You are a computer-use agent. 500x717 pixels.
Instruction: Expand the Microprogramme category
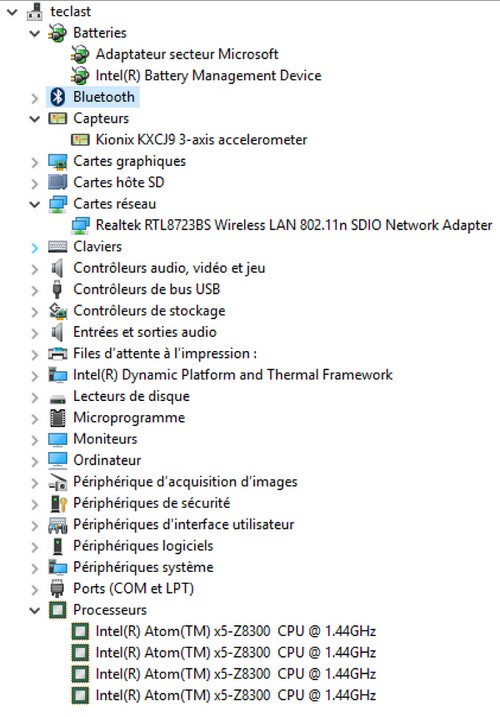point(35,418)
